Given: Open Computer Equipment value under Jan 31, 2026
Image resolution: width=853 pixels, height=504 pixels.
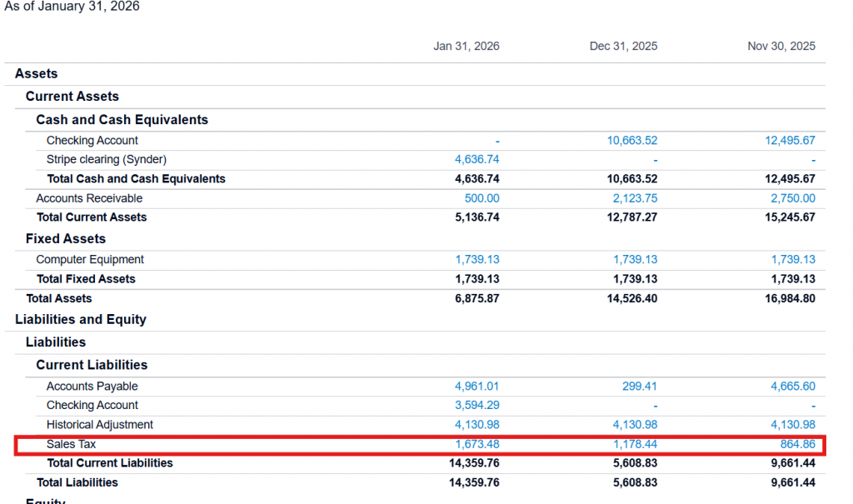Looking at the screenshot, I should pyautogui.click(x=477, y=260).
